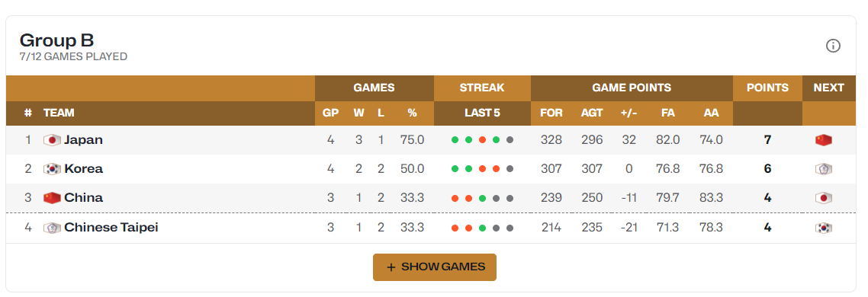Viewport: 868px width, 297px height.
Task: Select Chinese Taipei flag in Korea's Next column
Action: 824,169
